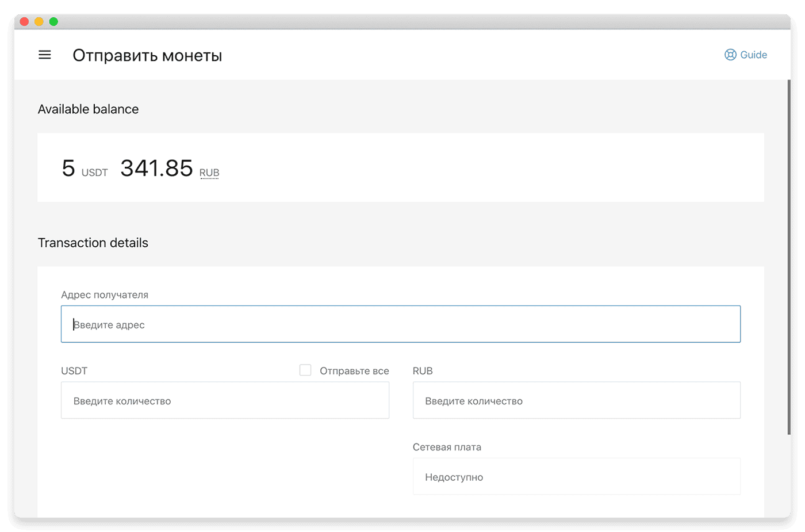Click the '5' USDT balance amount
This screenshot has height=532, width=805.
click(68, 168)
